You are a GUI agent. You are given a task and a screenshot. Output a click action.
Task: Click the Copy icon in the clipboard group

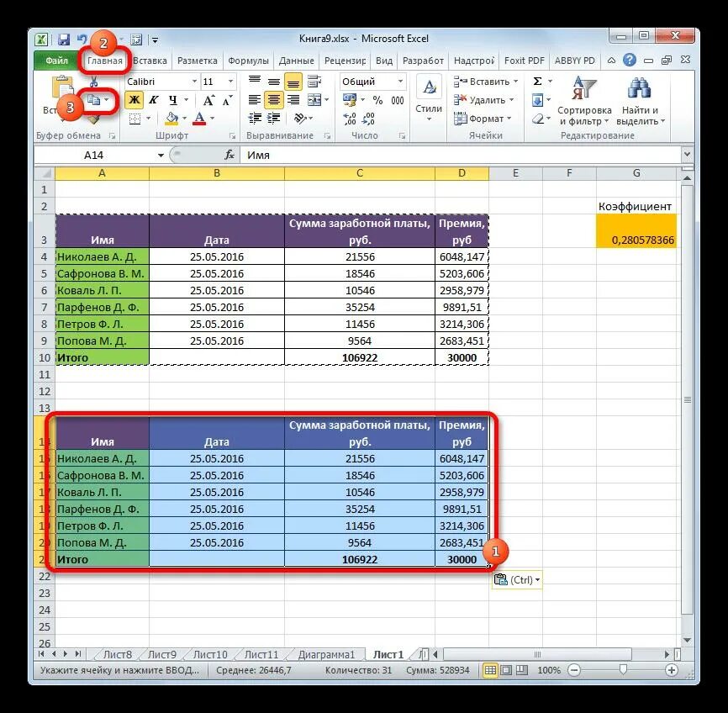(94, 100)
